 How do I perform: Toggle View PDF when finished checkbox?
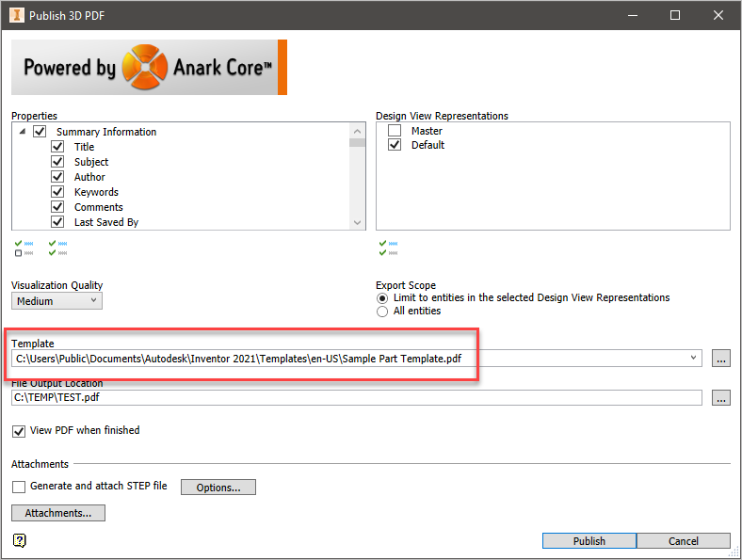click(x=19, y=431)
